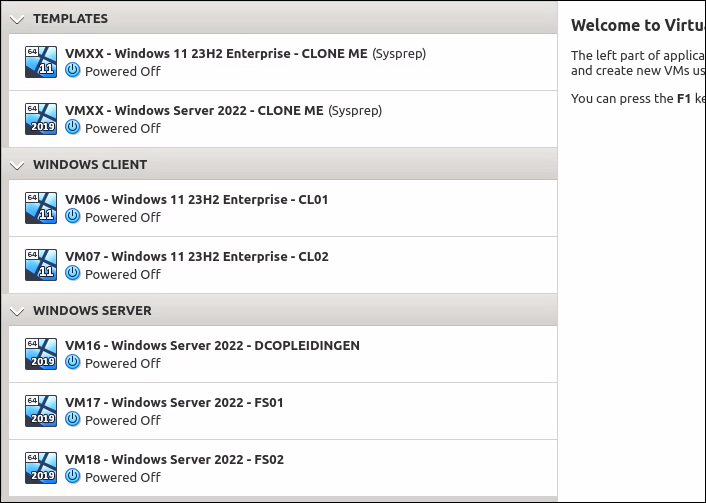Click Powered Off text under VM18 FS02
The image size is (706, 503).
pos(122,477)
